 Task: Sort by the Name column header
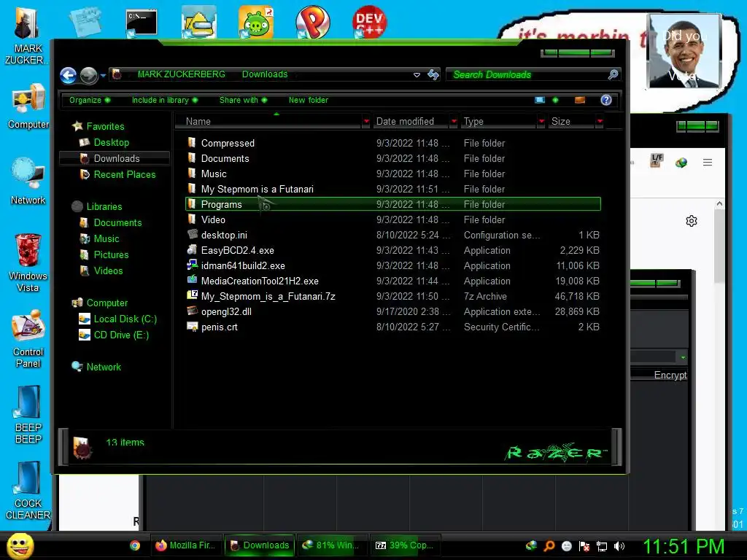click(x=269, y=122)
